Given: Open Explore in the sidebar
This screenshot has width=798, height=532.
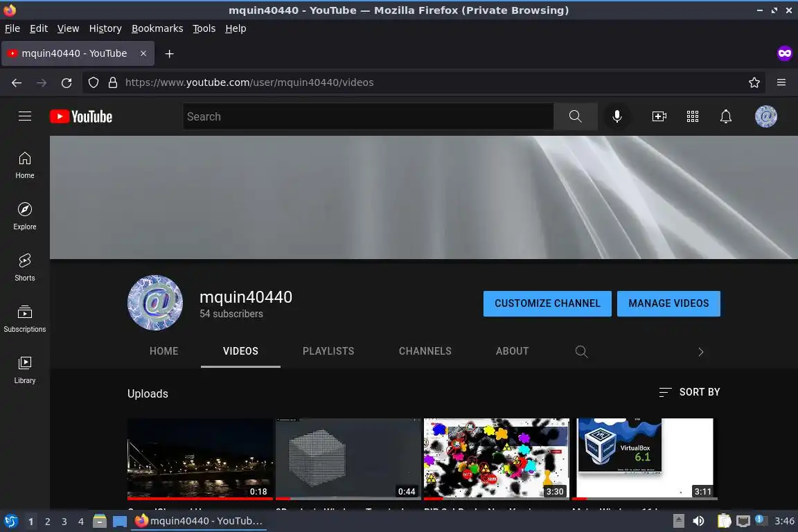Looking at the screenshot, I should click(24, 216).
